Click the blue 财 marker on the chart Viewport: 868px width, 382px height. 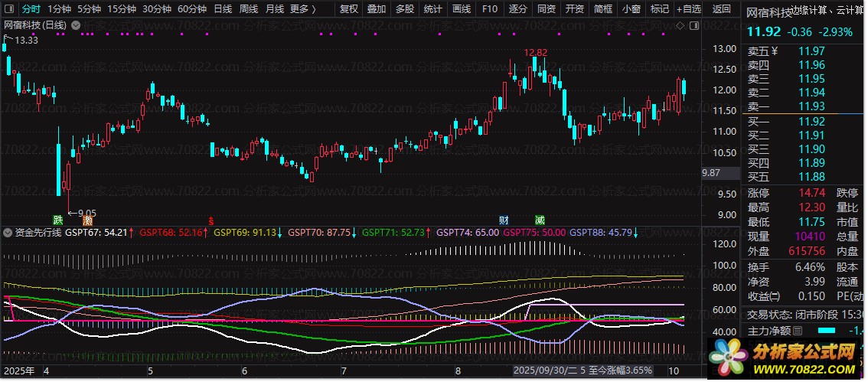click(x=504, y=220)
